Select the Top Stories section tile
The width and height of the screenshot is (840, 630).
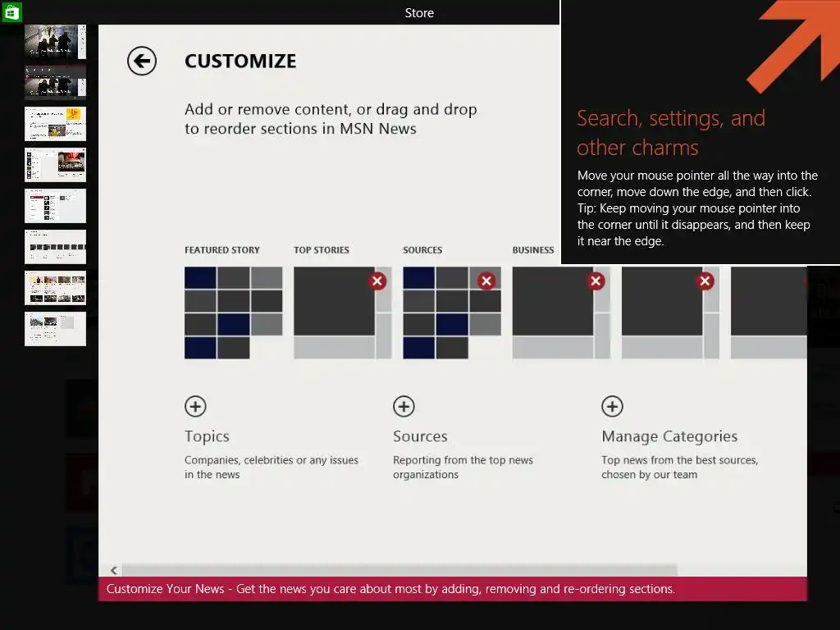(x=343, y=313)
